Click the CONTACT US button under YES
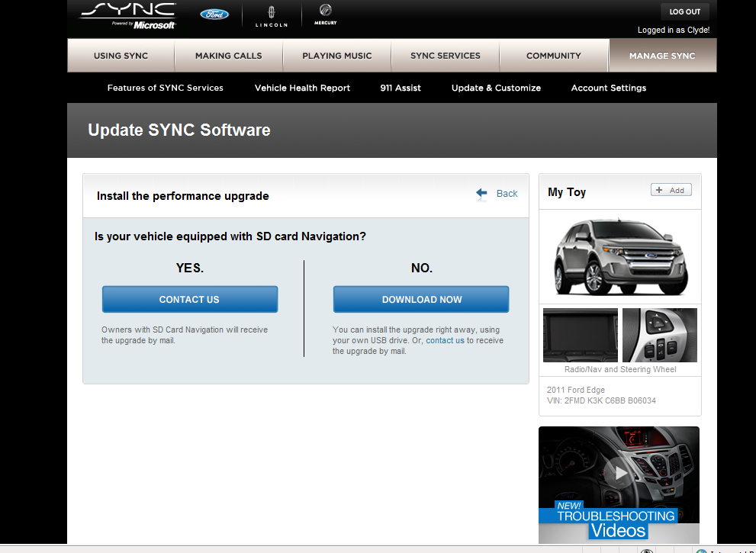Viewport: 756px width, 553px height. pos(190,300)
